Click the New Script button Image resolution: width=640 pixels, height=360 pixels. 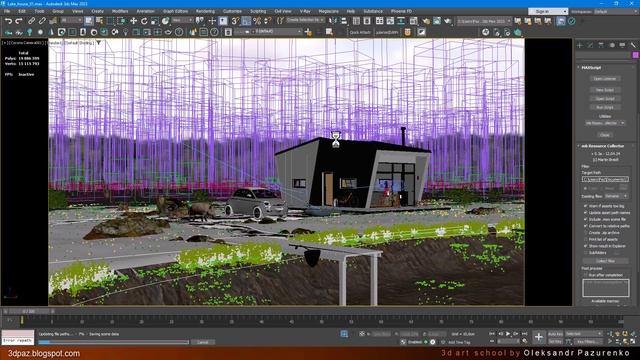(605, 90)
